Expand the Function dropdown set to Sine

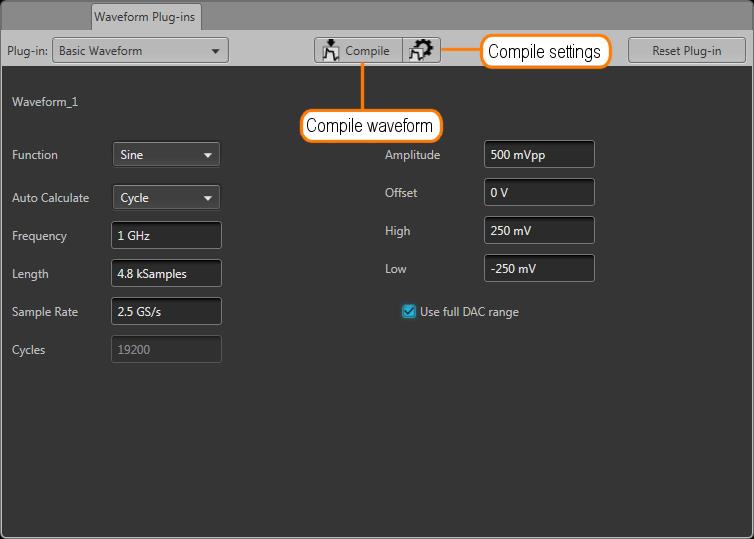[166, 155]
